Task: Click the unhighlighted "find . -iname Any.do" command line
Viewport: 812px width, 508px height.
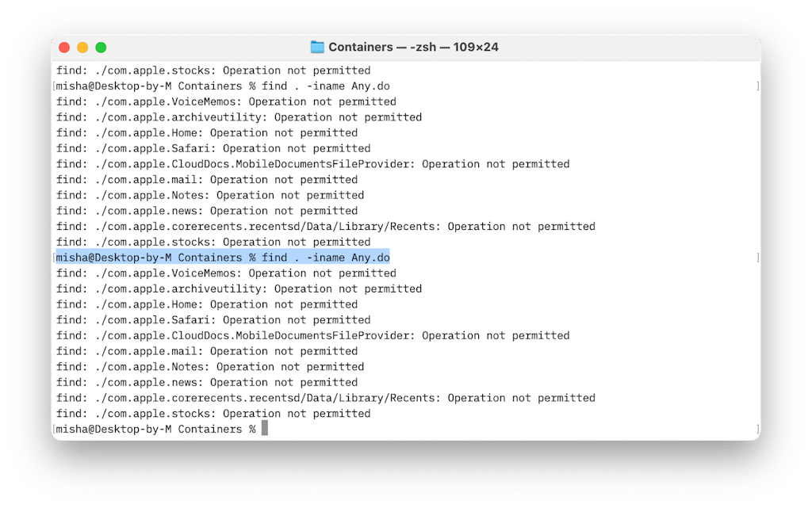Action: [325, 86]
